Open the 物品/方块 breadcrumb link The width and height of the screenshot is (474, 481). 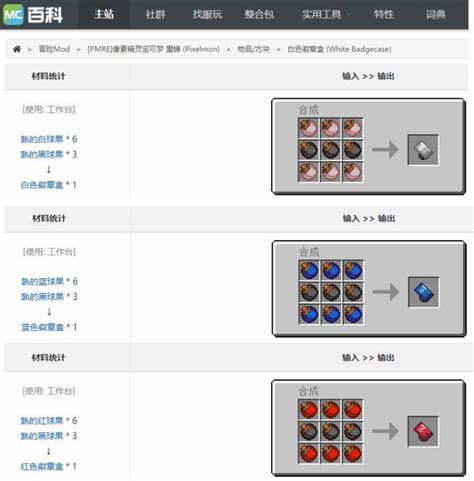pyautogui.click(x=253, y=49)
